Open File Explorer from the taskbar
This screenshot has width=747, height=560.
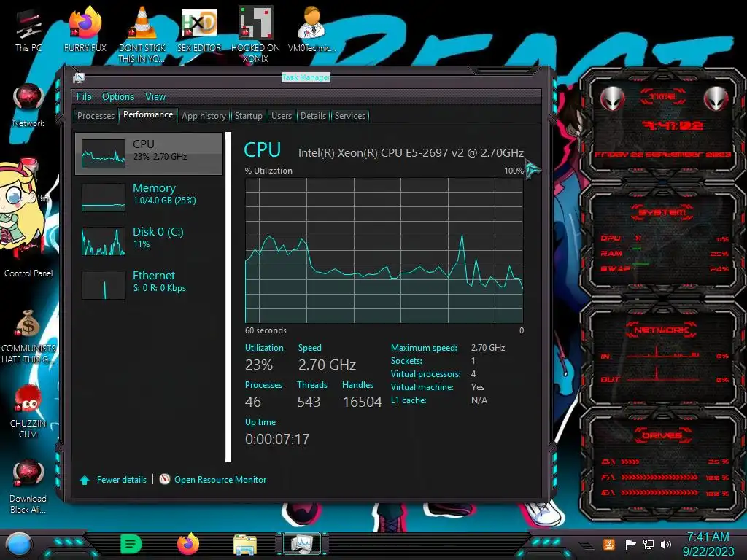(245, 545)
